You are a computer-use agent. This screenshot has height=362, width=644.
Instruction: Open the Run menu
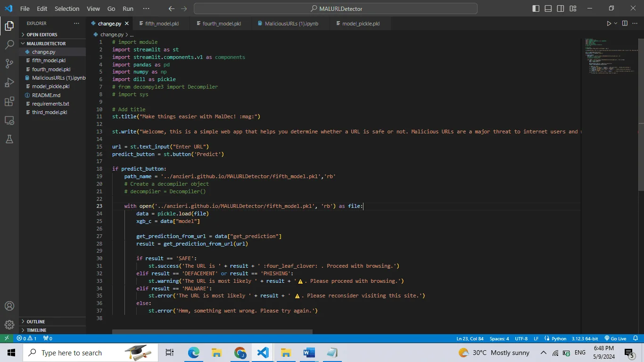click(x=128, y=8)
